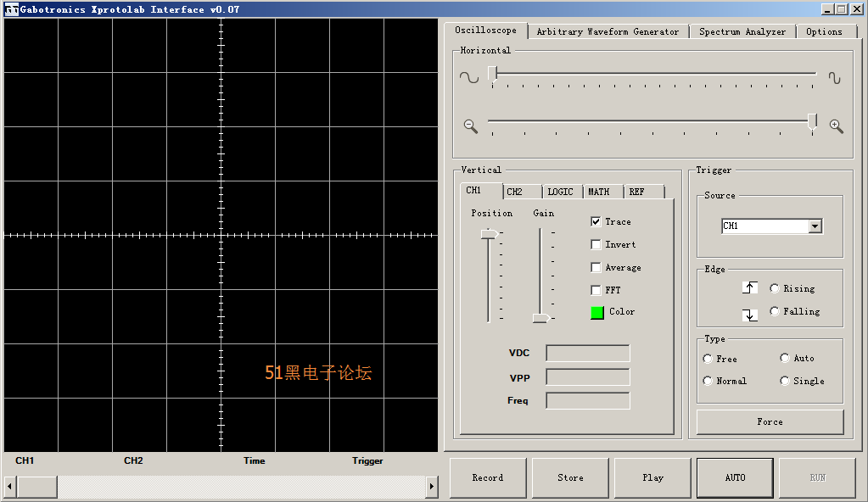
Task: Click the Freq readout field
Action: pyautogui.click(x=588, y=401)
